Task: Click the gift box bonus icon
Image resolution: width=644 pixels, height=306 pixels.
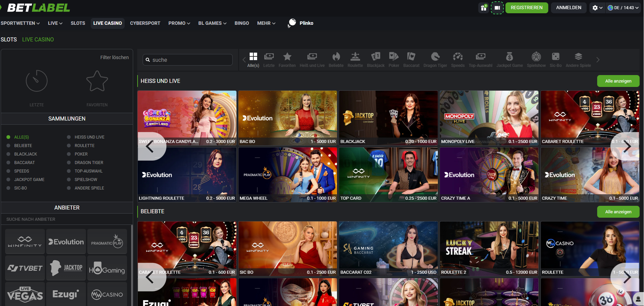Action: 483,8
